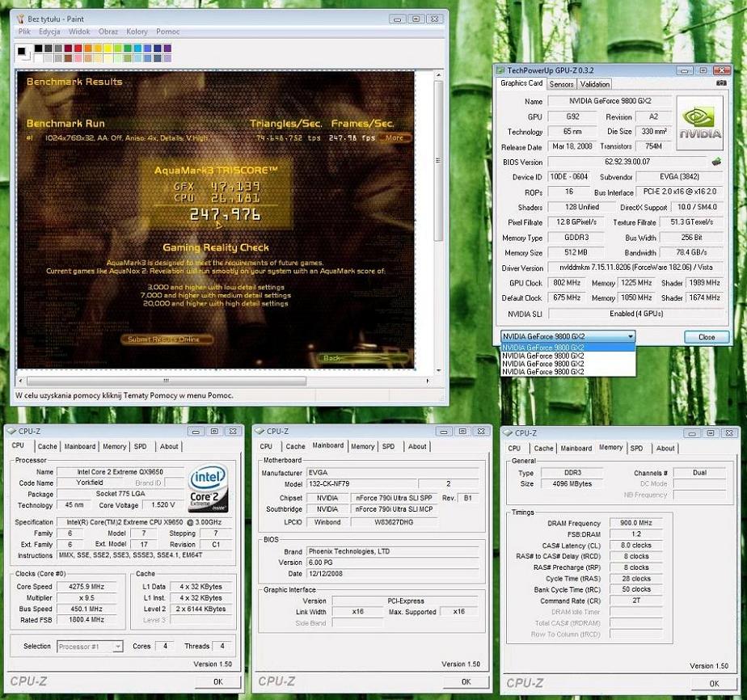Click the GPU-Z title bar icon
The image size is (747, 700).
[x=500, y=70]
